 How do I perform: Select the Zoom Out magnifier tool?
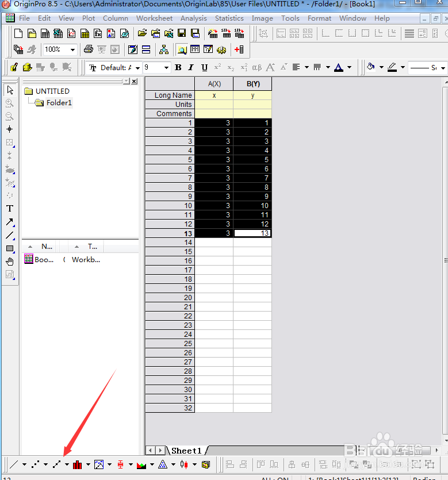pos(10,116)
